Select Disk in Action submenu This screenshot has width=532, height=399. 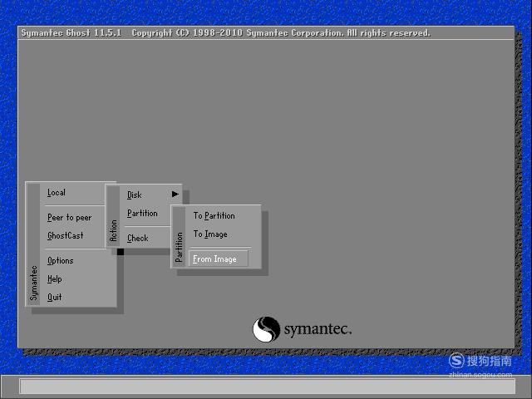(135, 195)
